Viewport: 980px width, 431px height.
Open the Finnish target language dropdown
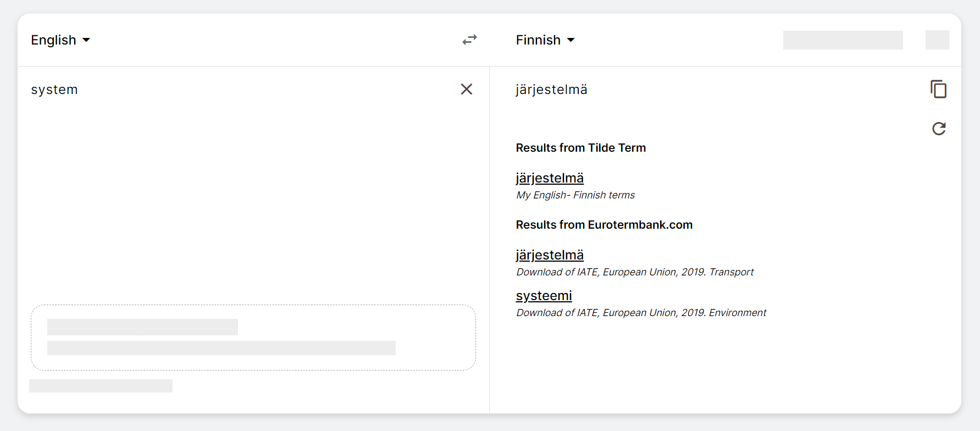point(545,40)
